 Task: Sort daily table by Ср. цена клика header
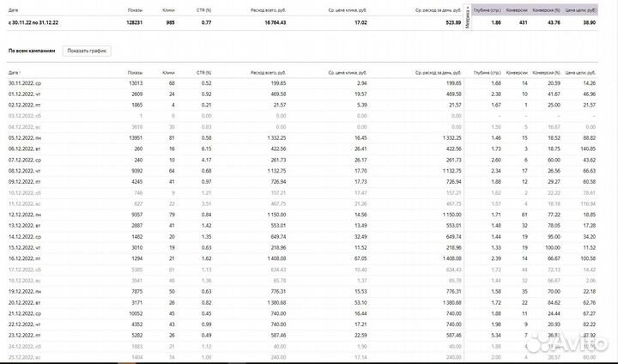click(348, 74)
